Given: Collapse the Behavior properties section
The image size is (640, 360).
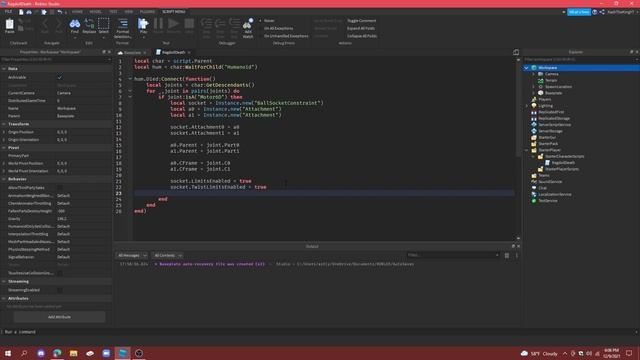Looking at the screenshot, I should [x=4, y=179].
